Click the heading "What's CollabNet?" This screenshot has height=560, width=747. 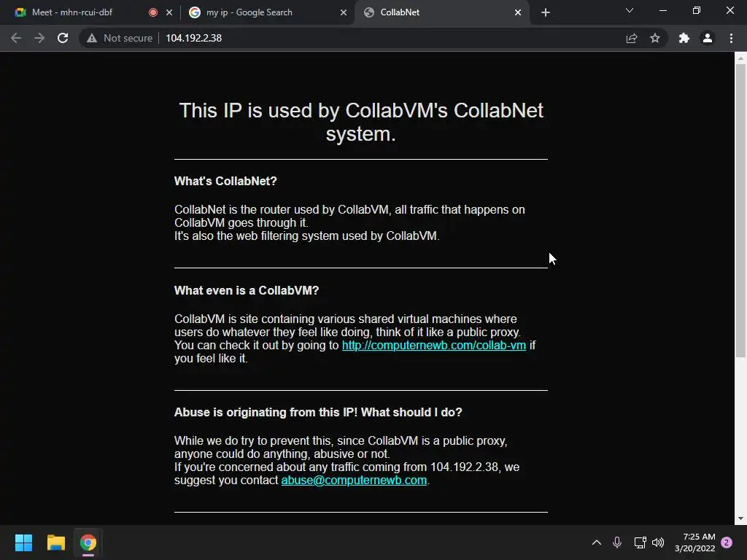(225, 181)
